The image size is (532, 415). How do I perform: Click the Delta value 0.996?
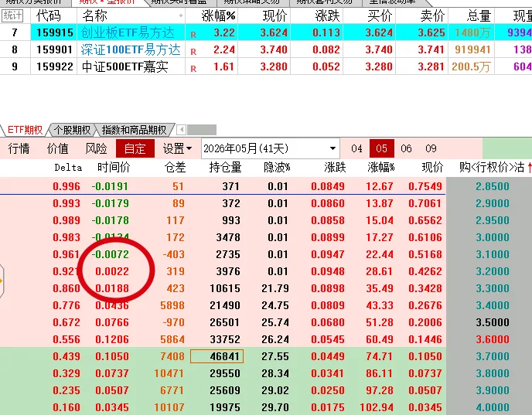point(66,186)
